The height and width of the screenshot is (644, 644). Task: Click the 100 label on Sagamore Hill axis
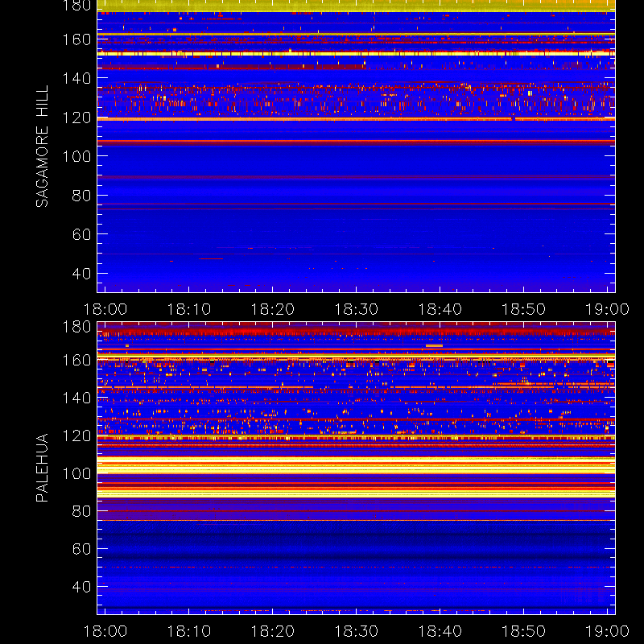[x=76, y=156]
